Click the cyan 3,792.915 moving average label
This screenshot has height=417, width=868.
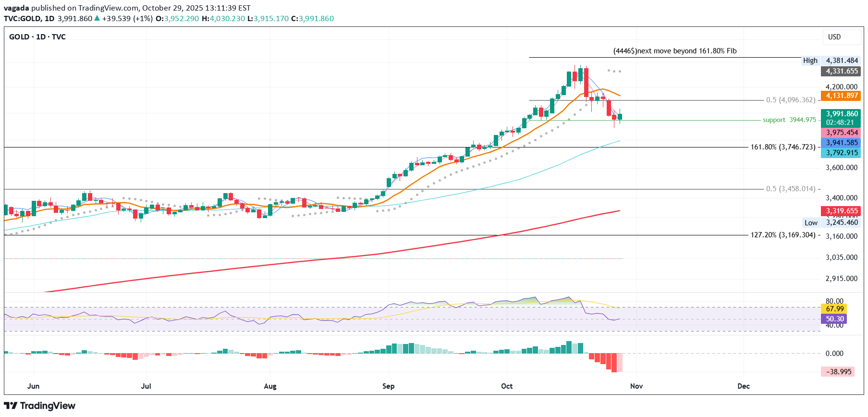842,153
